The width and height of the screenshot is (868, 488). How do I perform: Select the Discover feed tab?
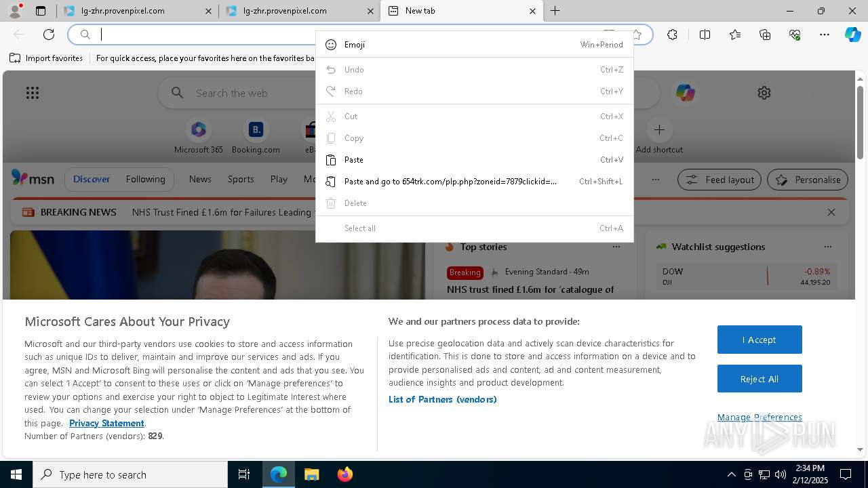click(92, 180)
